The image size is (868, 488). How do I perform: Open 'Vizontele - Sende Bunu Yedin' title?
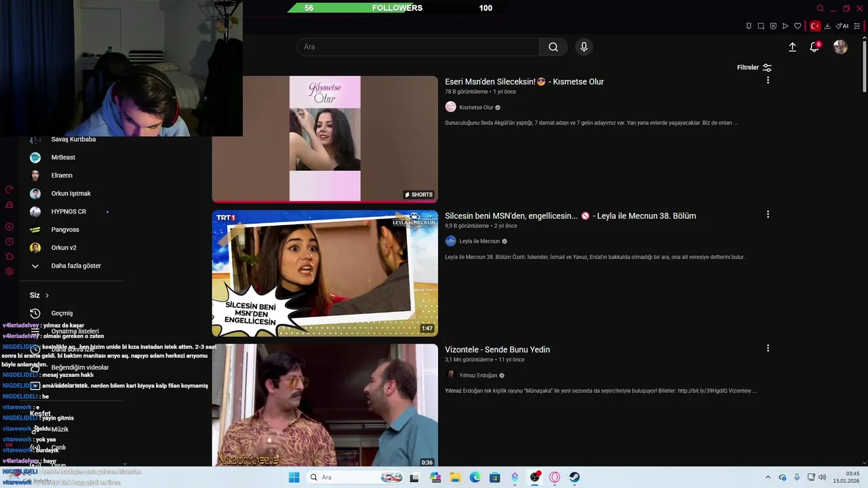(497, 350)
